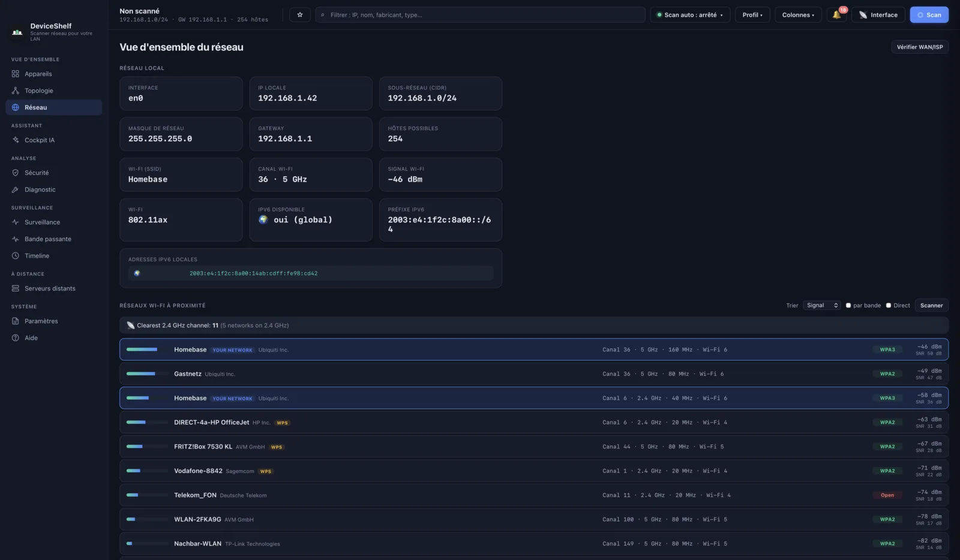
Task: Open the Profil dropdown
Action: click(x=752, y=14)
